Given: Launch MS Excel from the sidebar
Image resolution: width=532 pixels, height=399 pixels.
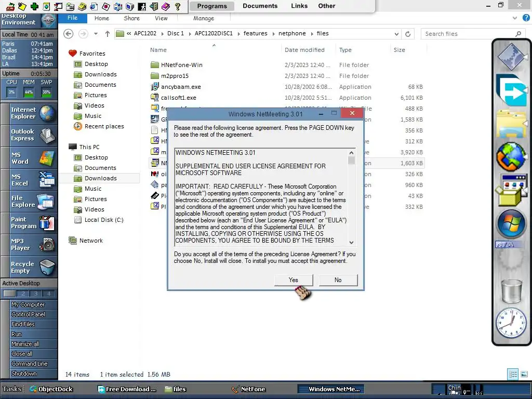Looking at the screenshot, I should point(29,180).
